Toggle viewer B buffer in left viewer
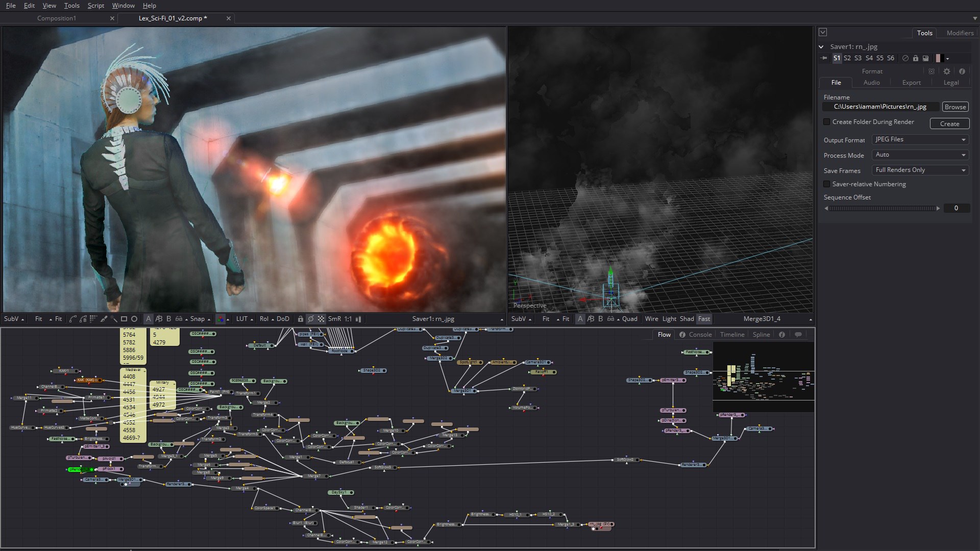 pyautogui.click(x=169, y=319)
